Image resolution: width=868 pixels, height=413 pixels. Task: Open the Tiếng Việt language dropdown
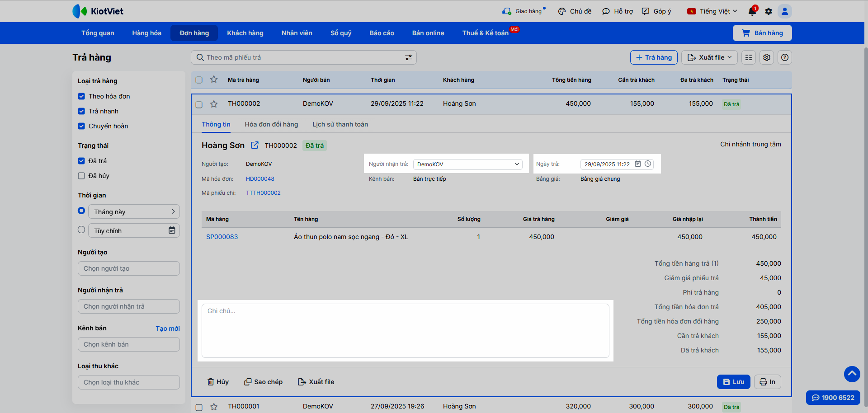tap(712, 11)
